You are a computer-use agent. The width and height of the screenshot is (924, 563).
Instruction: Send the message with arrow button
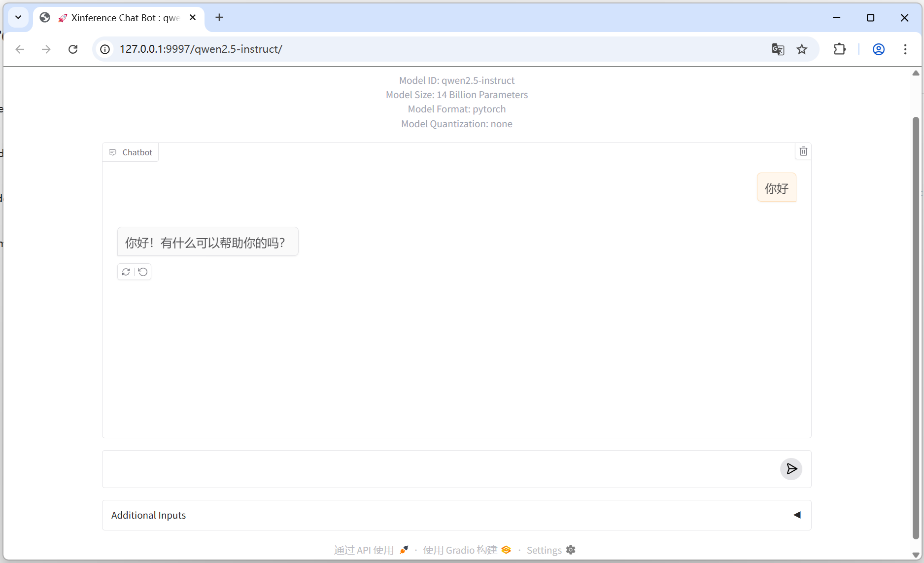coord(791,469)
